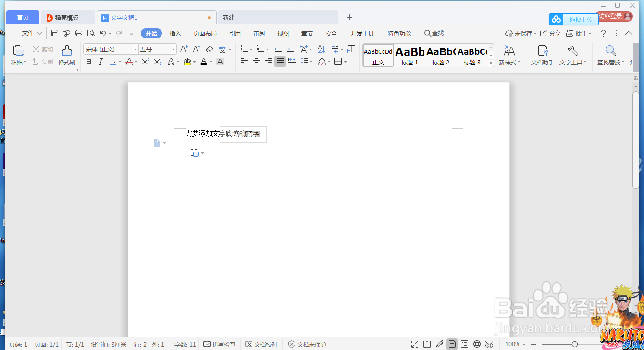Sort paragraphs with the A-Z icon
The image size is (644, 350).
point(321,49)
